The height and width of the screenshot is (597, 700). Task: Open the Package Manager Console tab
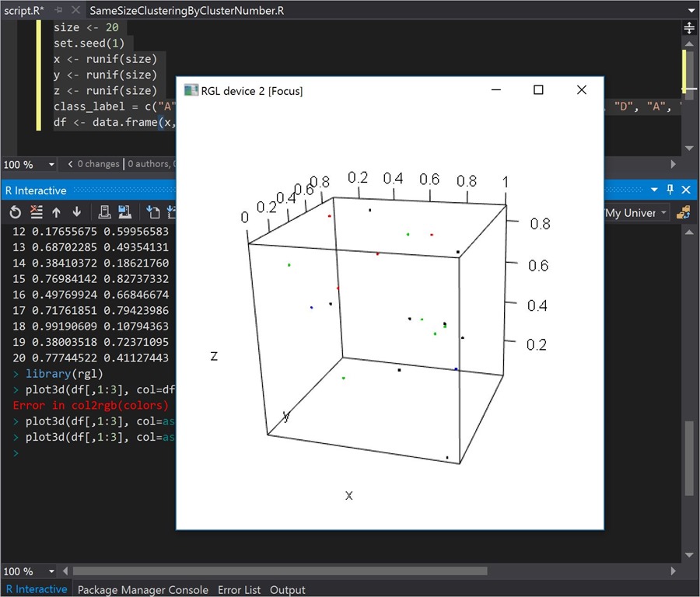143,589
